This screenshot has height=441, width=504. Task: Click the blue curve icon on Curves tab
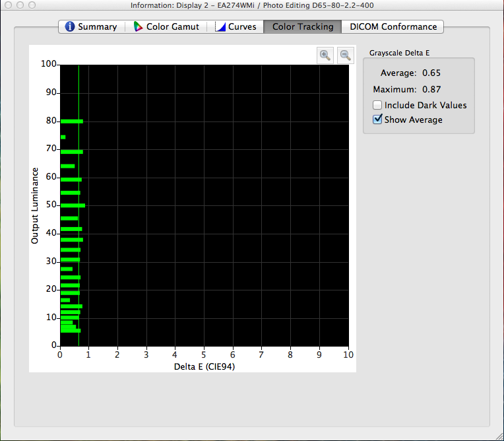point(220,27)
